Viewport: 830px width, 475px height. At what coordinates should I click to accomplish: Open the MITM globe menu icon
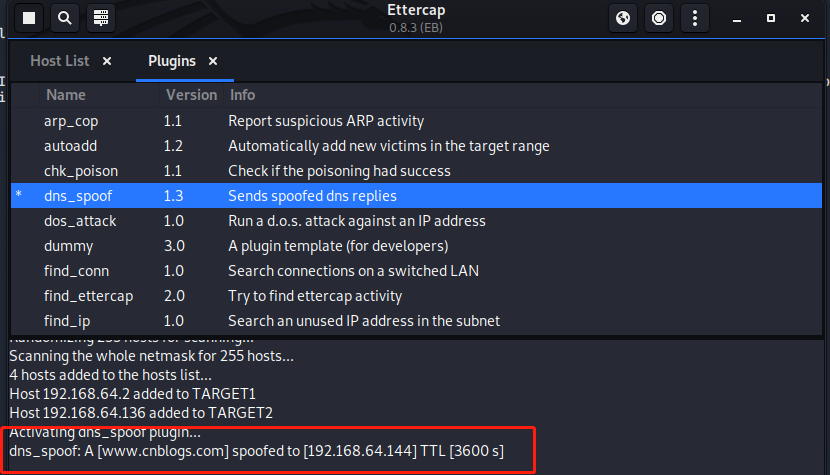click(x=623, y=18)
